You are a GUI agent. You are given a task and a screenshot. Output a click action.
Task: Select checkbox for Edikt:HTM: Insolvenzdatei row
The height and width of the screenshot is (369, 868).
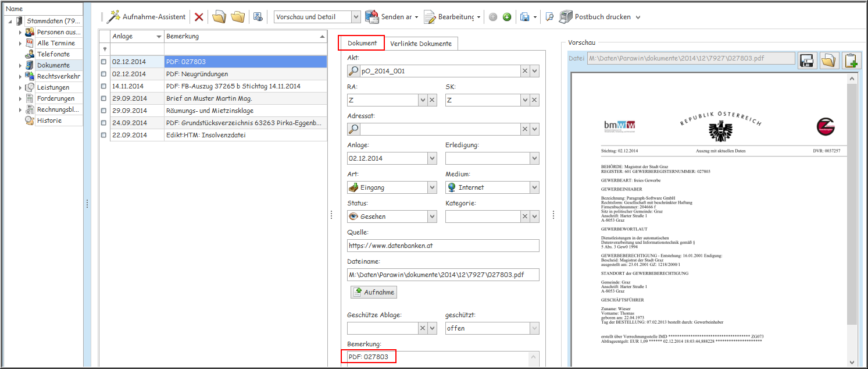pos(104,135)
